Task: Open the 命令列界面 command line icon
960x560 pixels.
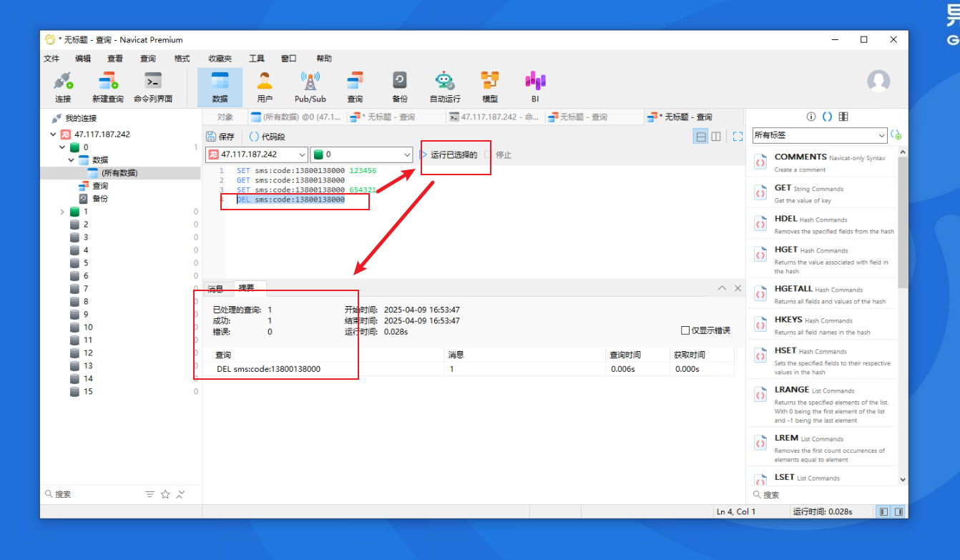Action: (153, 87)
